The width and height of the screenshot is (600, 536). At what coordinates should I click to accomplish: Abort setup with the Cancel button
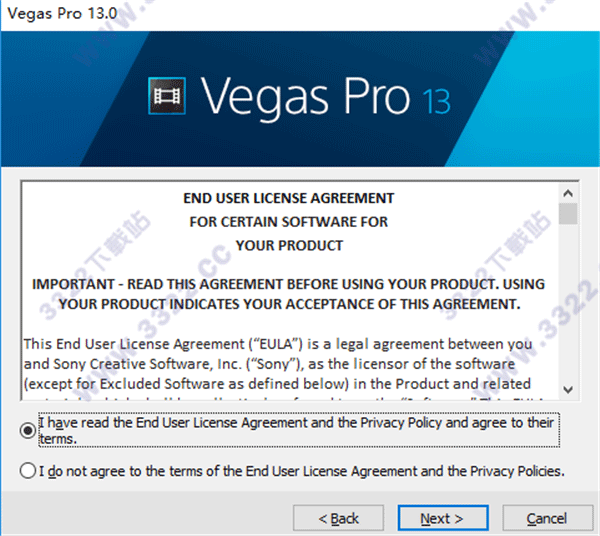(547, 518)
